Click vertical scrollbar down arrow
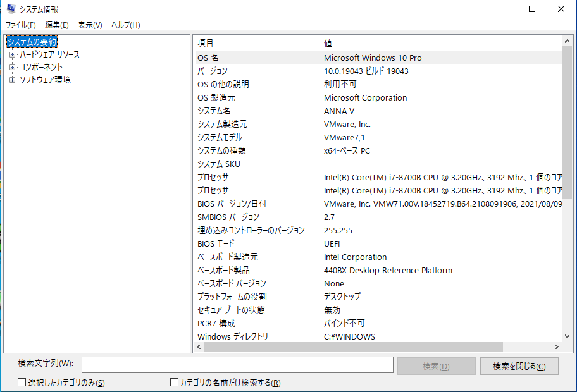This screenshot has width=577, height=392. coord(567,336)
